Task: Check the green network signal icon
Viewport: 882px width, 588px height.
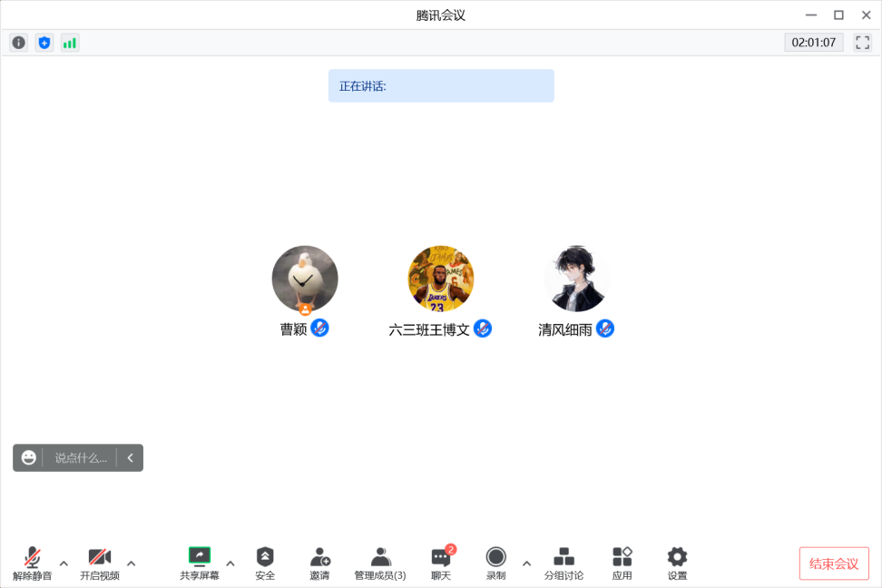Action: tap(70, 43)
